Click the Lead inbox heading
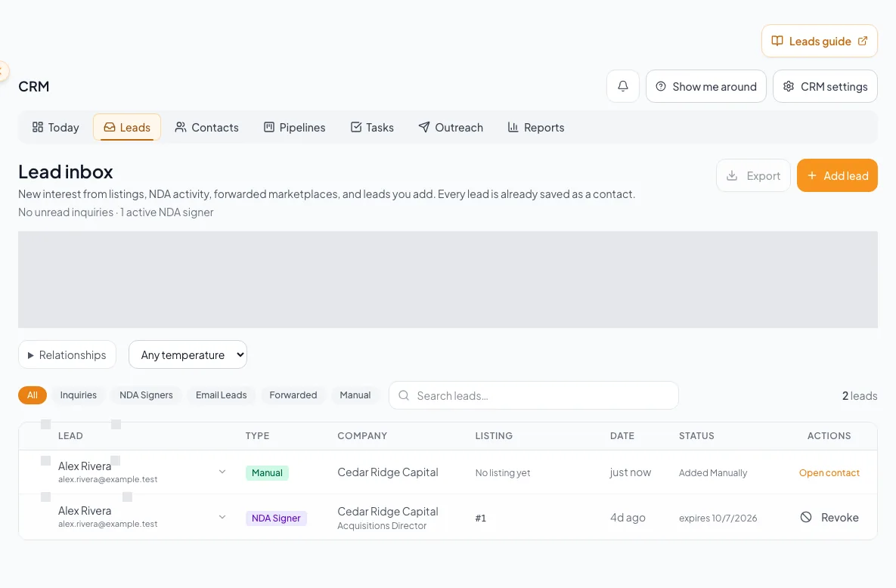This screenshot has width=896, height=588. 66,172
